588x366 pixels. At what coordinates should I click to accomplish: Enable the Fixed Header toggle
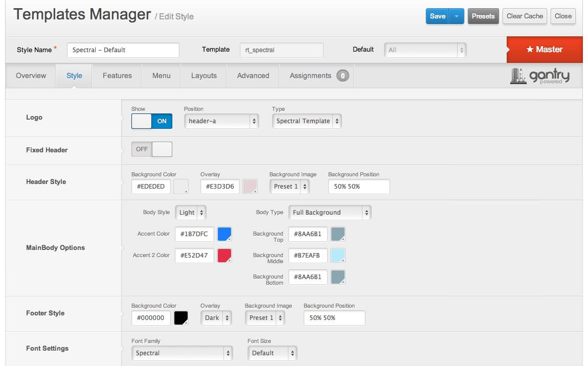tap(152, 149)
